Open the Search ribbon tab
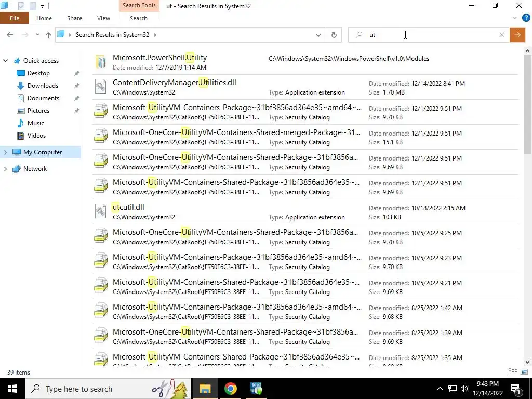Image resolution: width=532 pixels, height=399 pixels. 138,18
